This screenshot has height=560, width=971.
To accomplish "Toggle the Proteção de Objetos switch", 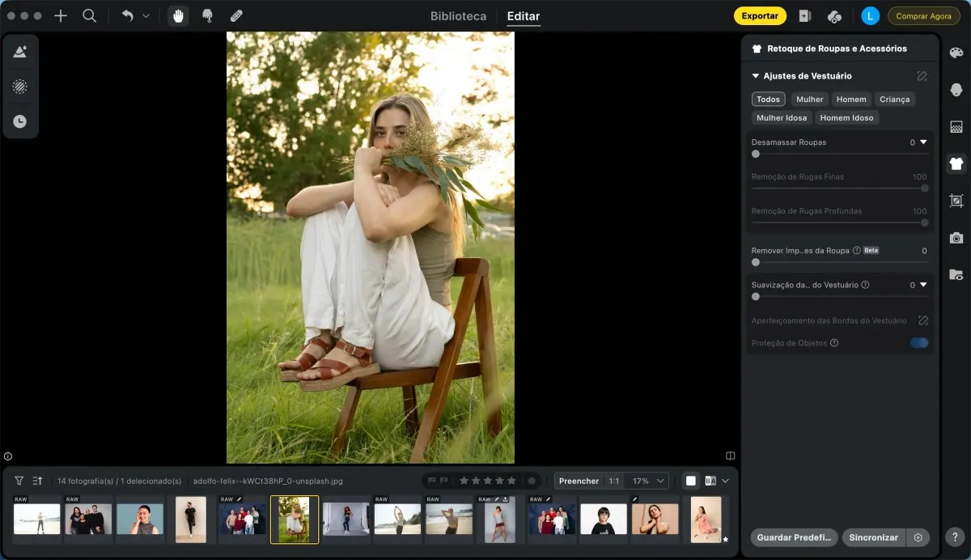I will click(918, 343).
